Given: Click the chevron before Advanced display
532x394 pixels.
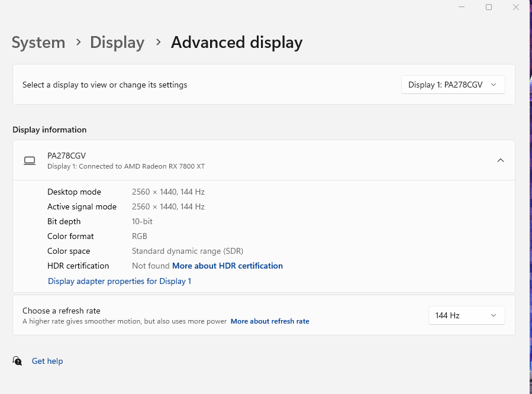Looking at the screenshot, I should [x=158, y=43].
